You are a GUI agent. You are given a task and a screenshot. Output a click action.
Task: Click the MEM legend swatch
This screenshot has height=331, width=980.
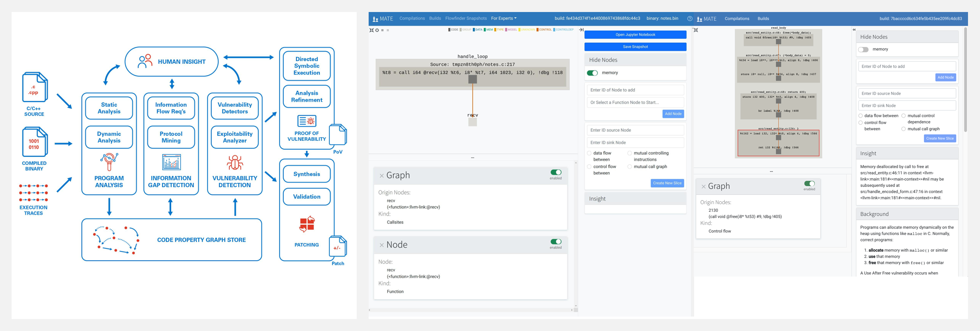(485, 30)
